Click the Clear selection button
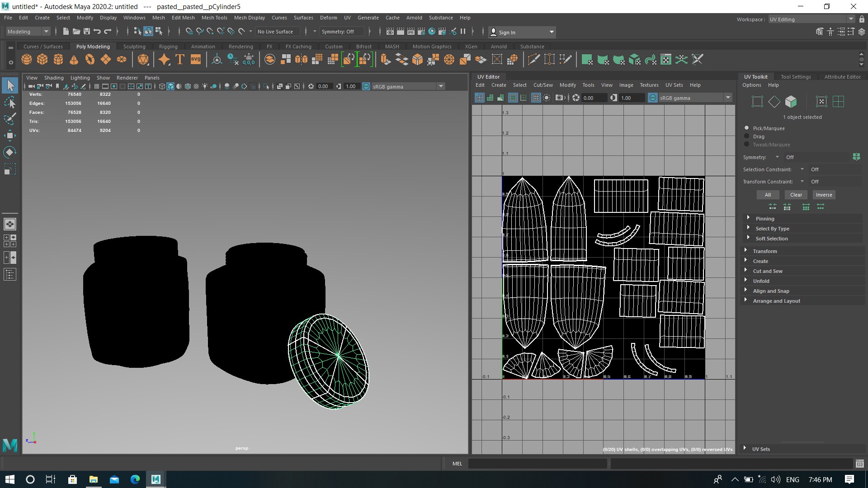The width and height of the screenshot is (868, 488). tap(796, 195)
